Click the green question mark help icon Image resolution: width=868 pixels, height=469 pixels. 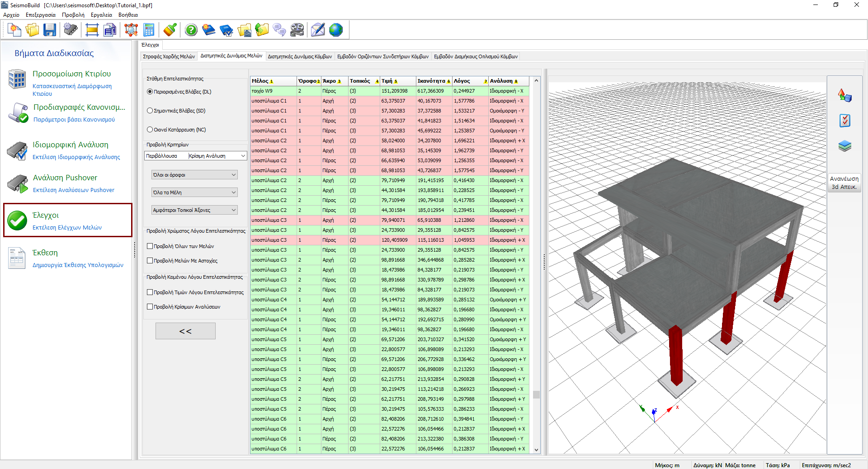coord(191,30)
